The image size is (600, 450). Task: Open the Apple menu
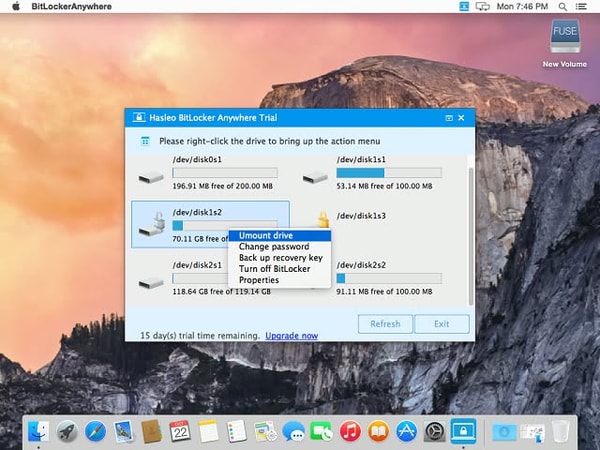[x=16, y=7]
